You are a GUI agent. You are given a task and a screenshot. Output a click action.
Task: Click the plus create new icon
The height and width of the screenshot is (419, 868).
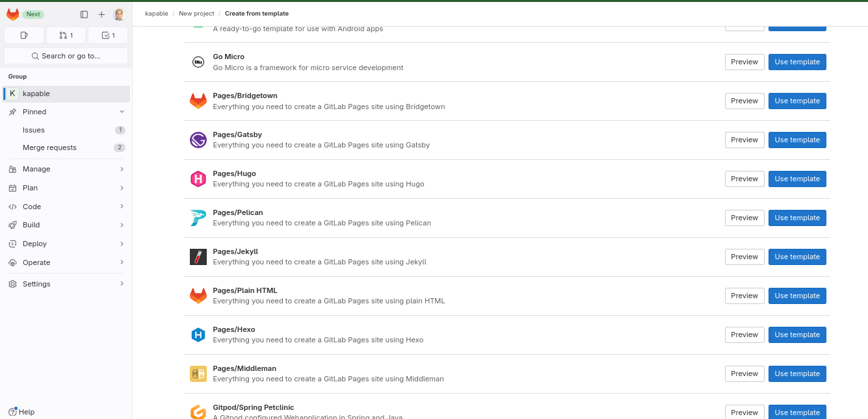pos(101,14)
